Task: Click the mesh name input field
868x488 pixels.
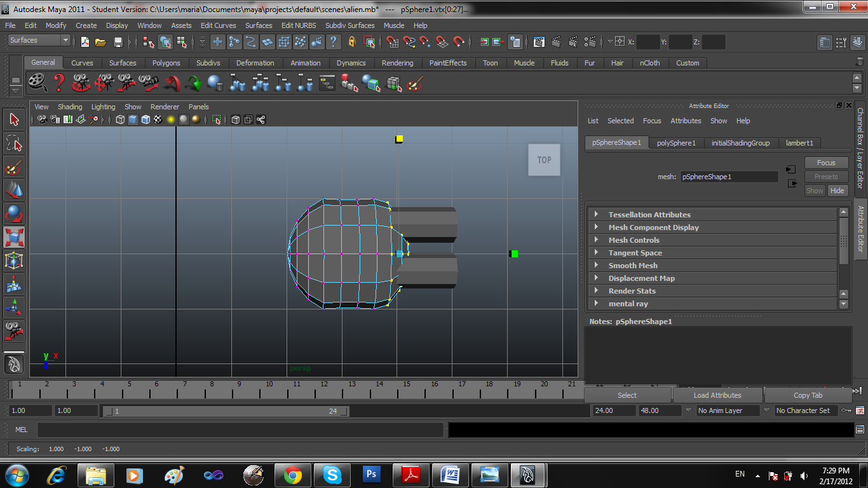Action: pyautogui.click(x=729, y=177)
